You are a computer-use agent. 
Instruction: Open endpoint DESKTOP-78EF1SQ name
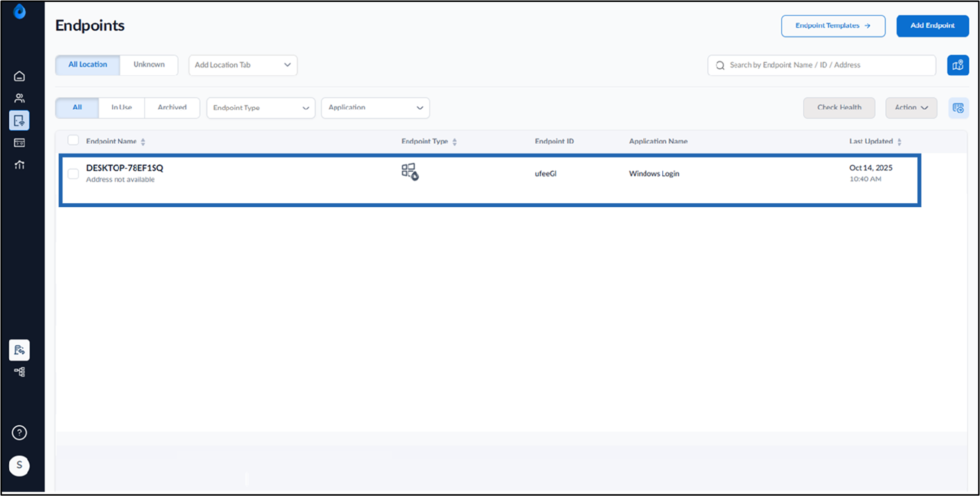click(x=124, y=168)
